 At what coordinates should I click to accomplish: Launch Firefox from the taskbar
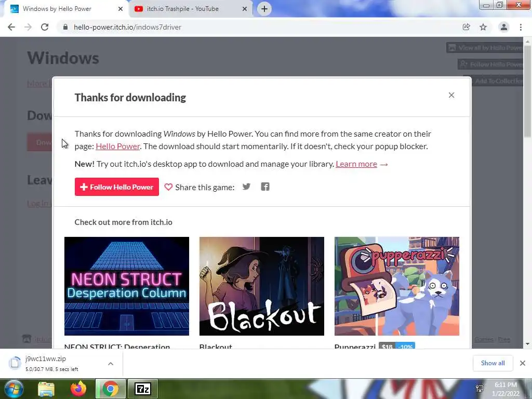[78, 389]
